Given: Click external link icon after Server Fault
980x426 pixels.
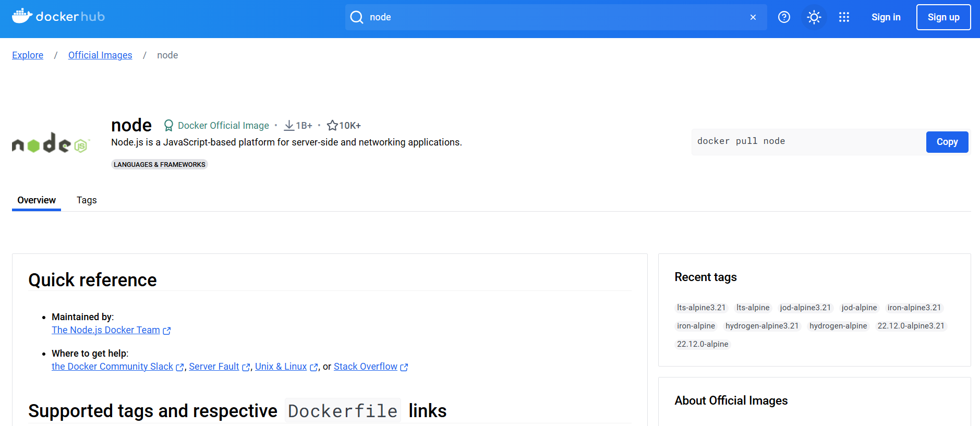Looking at the screenshot, I should click(246, 367).
